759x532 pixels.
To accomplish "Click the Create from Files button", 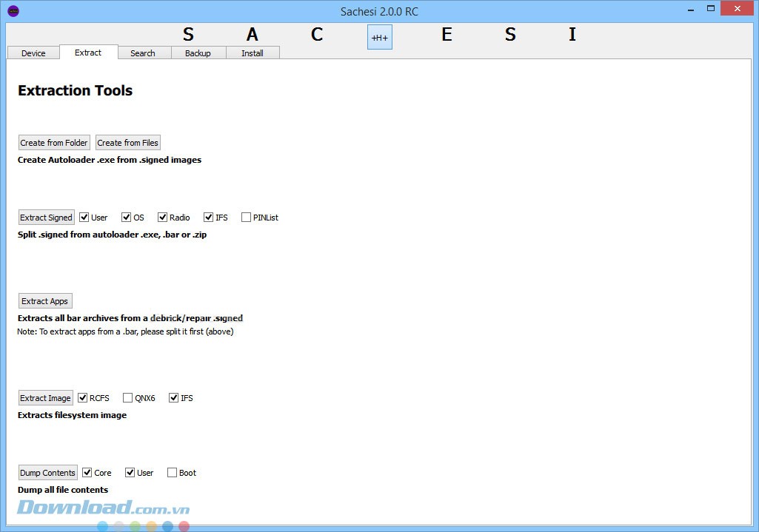I will 127,143.
